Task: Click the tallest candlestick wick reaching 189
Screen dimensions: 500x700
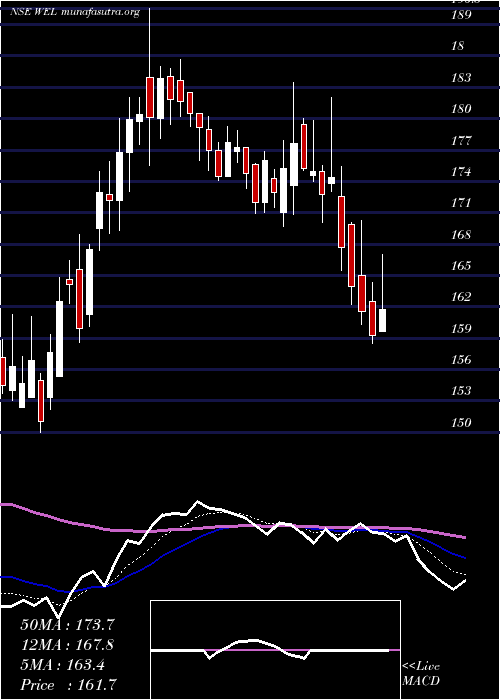Action: (x=150, y=88)
